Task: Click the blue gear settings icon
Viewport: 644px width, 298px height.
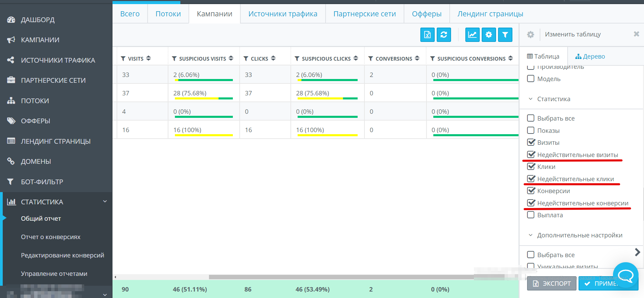Action: [x=489, y=35]
